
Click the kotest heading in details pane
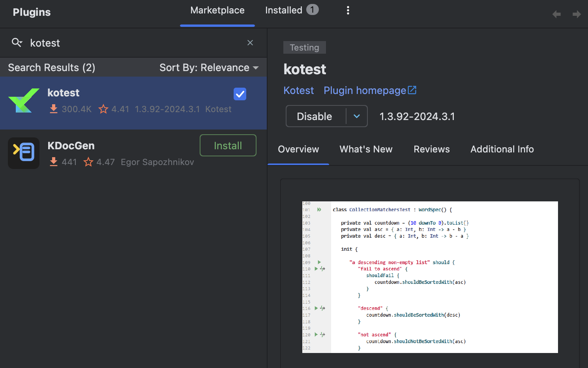305,69
